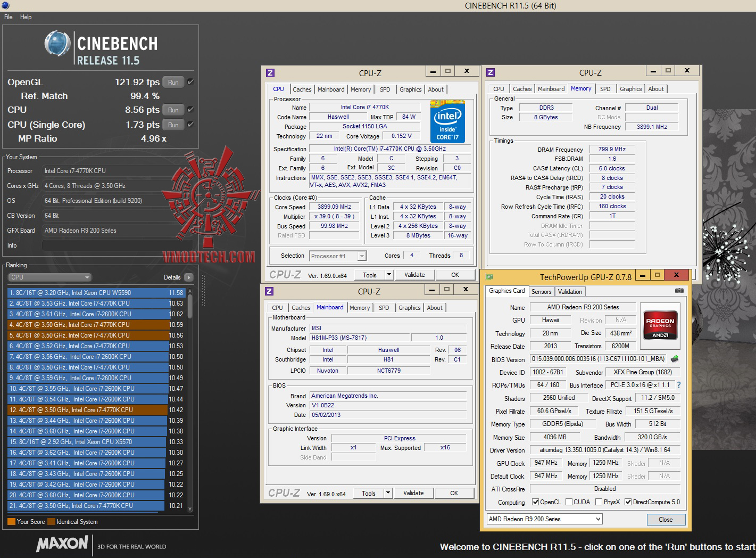The height and width of the screenshot is (558, 756).
Task: Click the CPU-Z title icon of the Timings window
Action: (491, 72)
